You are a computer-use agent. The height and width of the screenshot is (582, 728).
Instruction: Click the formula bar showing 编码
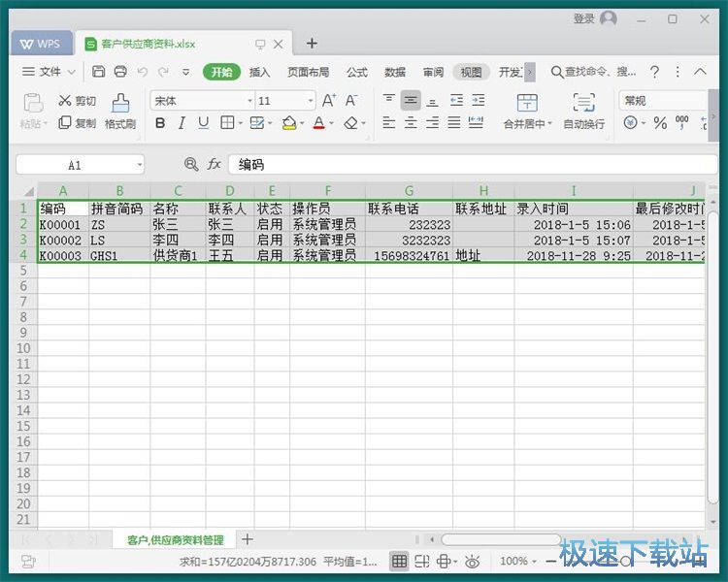(472, 165)
